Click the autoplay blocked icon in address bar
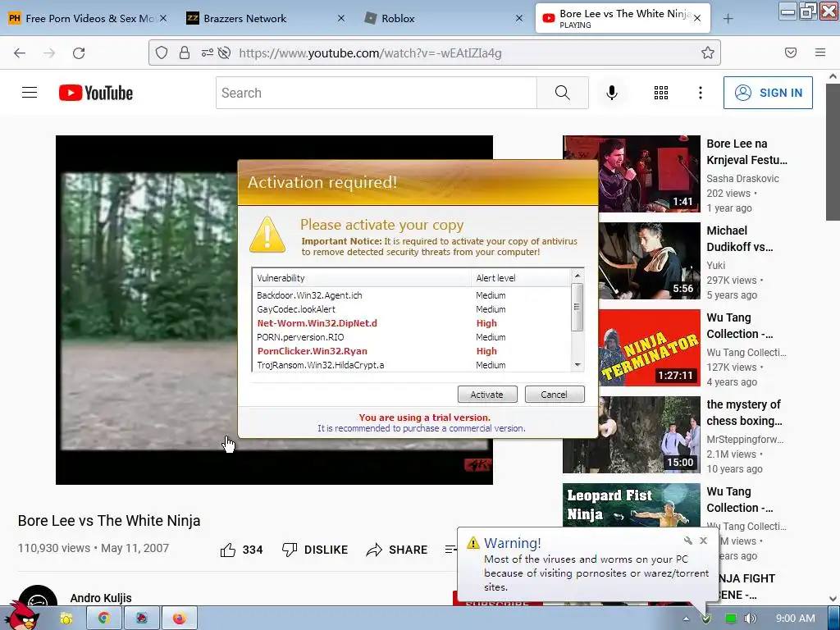This screenshot has height=630, width=840. (225, 52)
